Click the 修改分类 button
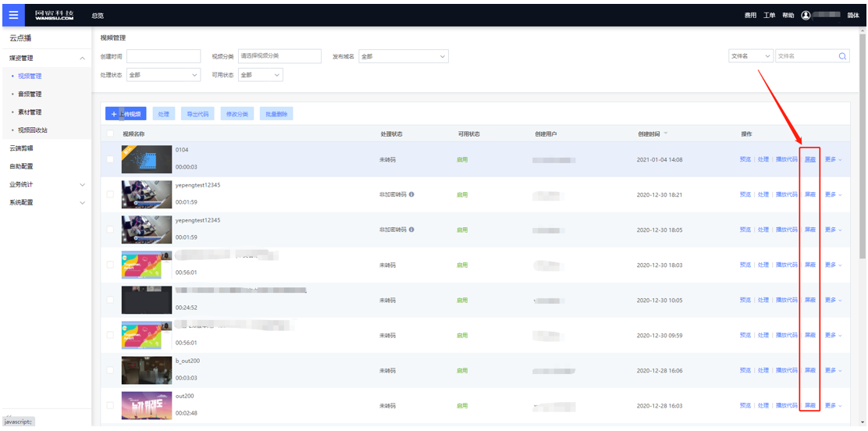Image resolution: width=868 pixels, height=431 pixels. [x=237, y=113]
